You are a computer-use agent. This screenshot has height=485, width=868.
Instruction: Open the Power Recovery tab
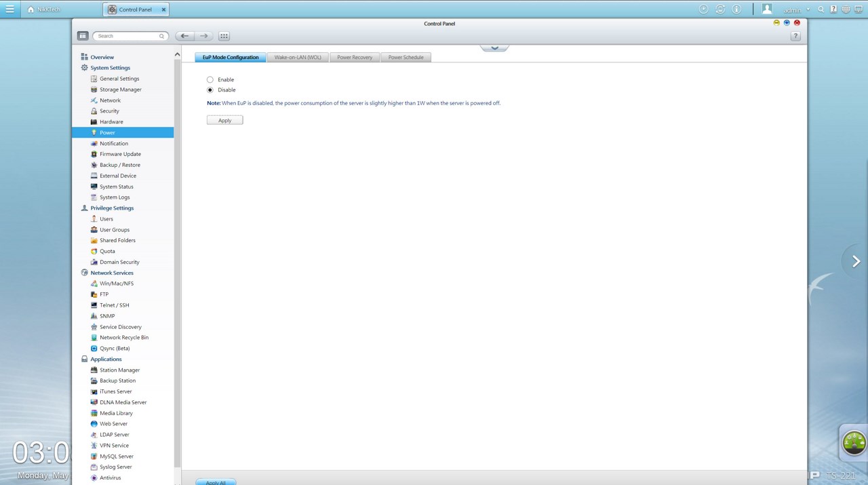click(355, 58)
